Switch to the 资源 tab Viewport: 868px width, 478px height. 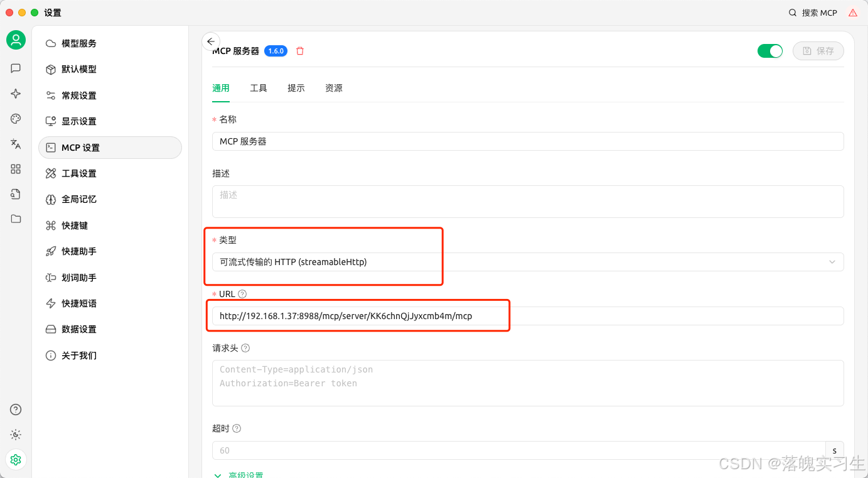click(334, 88)
